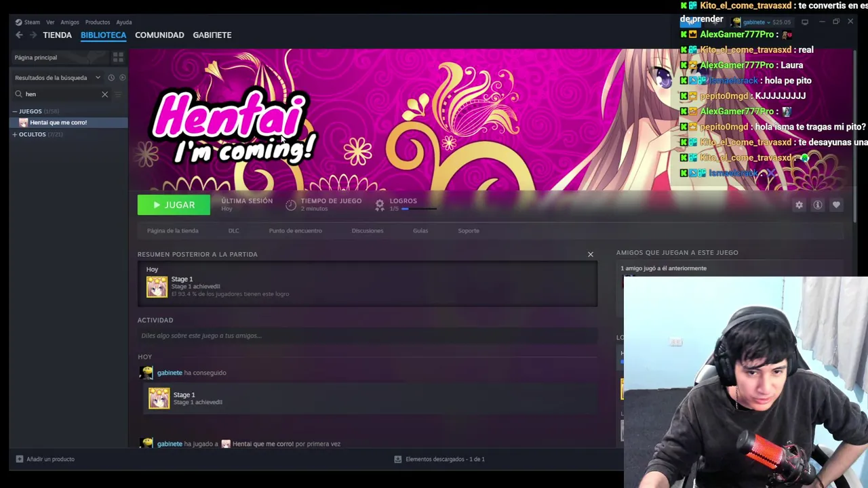Clear the library search with the X
The image size is (868, 488).
click(104, 94)
